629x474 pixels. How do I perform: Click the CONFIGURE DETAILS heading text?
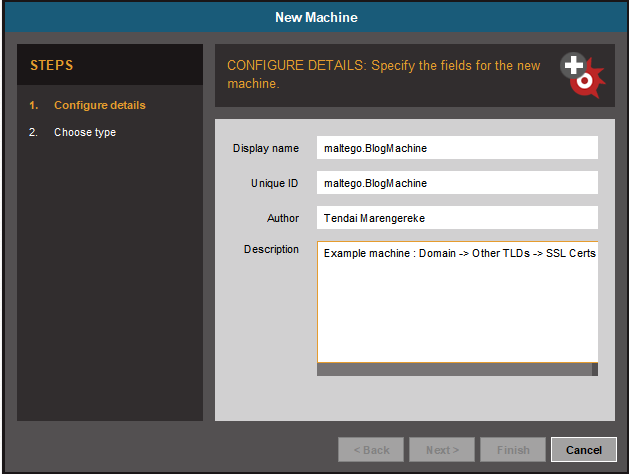point(383,75)
